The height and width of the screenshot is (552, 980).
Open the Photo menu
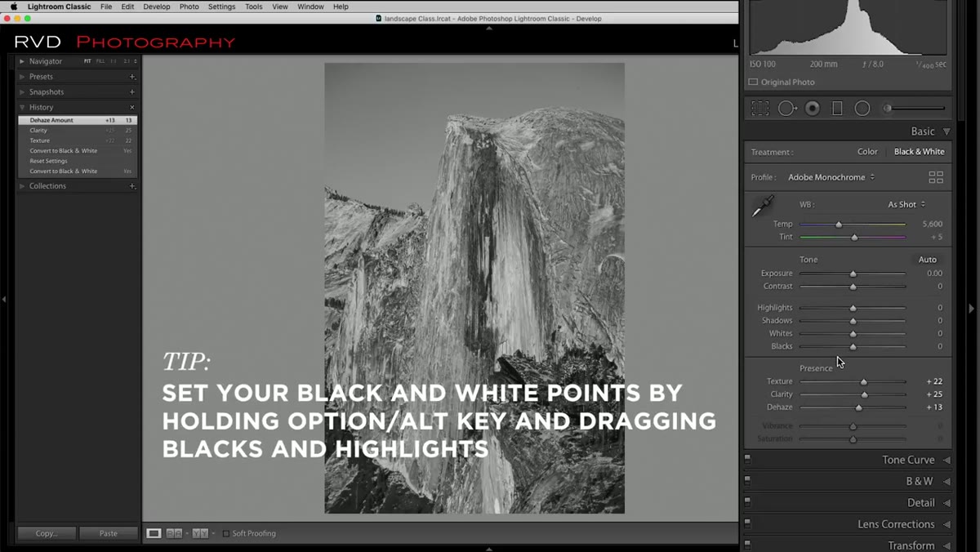[189, 7]
